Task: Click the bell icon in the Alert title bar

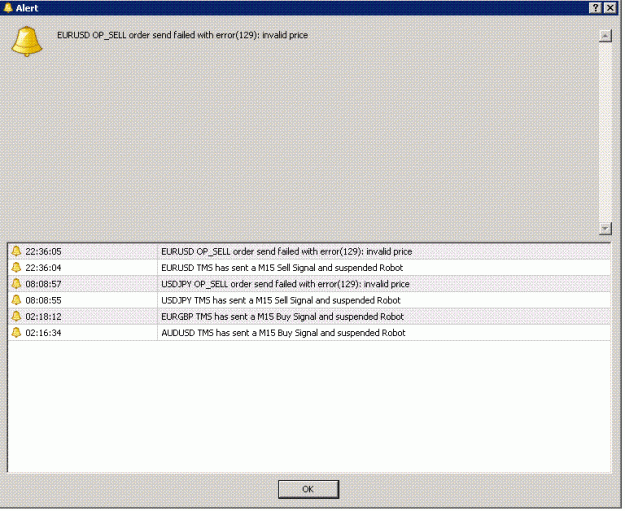Action: pos(8,8)
